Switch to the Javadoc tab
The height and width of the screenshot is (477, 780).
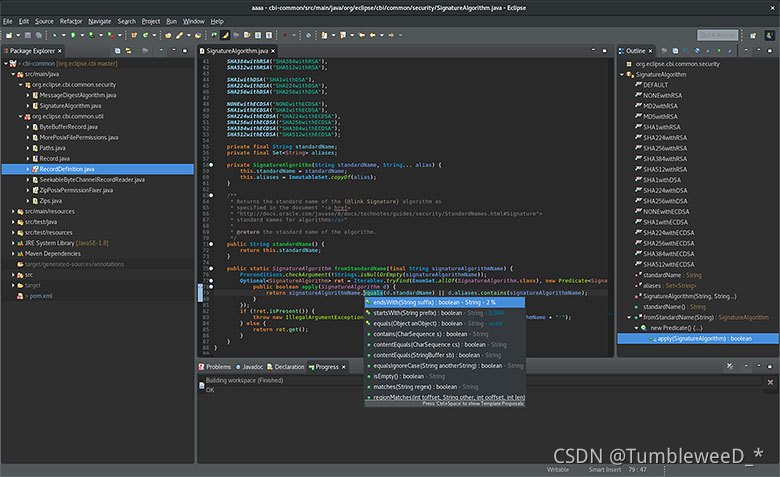coord(252,367)
